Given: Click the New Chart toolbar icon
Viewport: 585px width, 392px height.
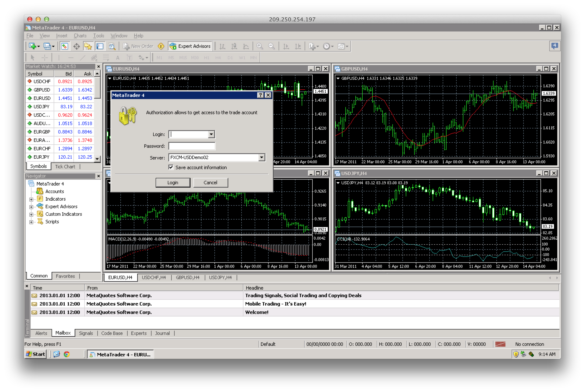Looking at the screenshot, I should click(33, 46).
